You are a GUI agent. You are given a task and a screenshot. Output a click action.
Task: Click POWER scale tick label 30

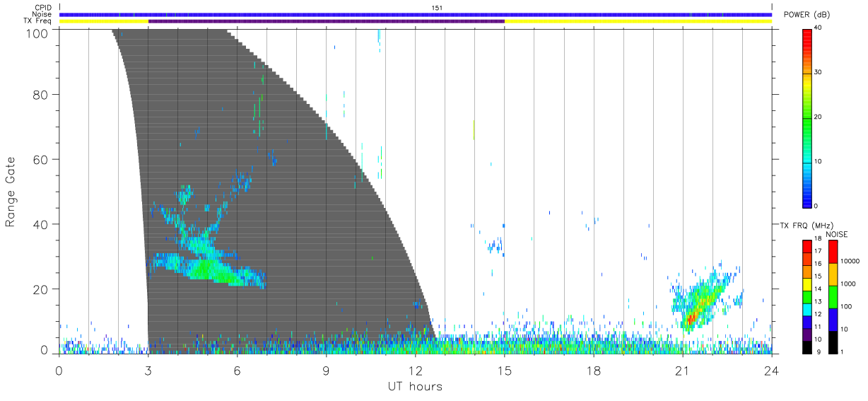point(818,73)
